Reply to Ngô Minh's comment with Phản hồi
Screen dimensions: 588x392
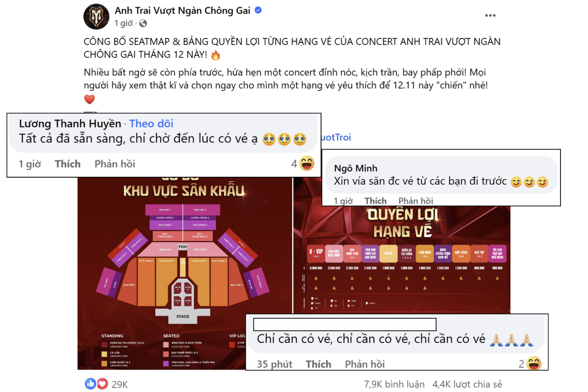(x=415, y=201)
